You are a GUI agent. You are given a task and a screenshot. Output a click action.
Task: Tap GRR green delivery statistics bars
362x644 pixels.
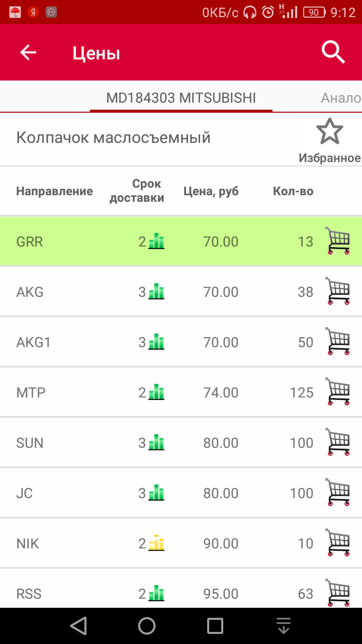156,242
